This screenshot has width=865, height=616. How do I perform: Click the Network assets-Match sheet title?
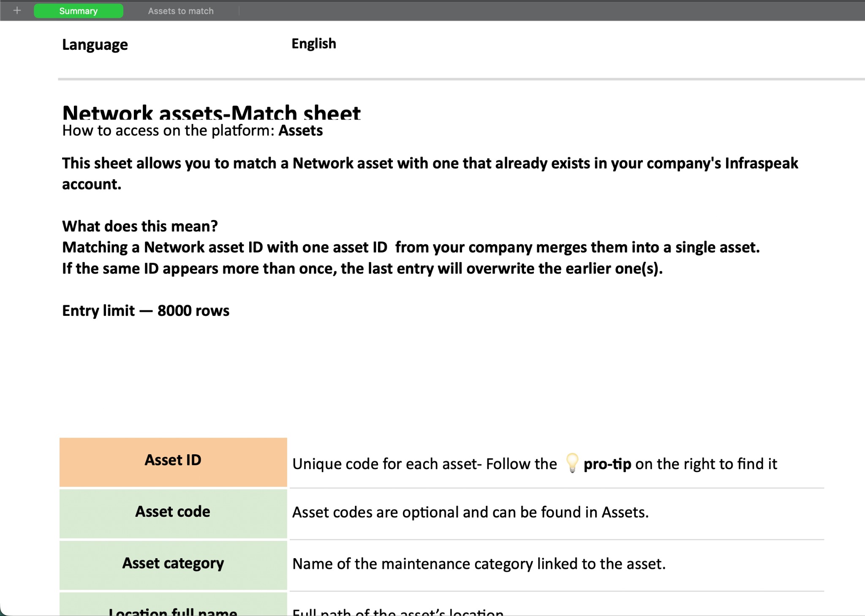click(211, 113)
